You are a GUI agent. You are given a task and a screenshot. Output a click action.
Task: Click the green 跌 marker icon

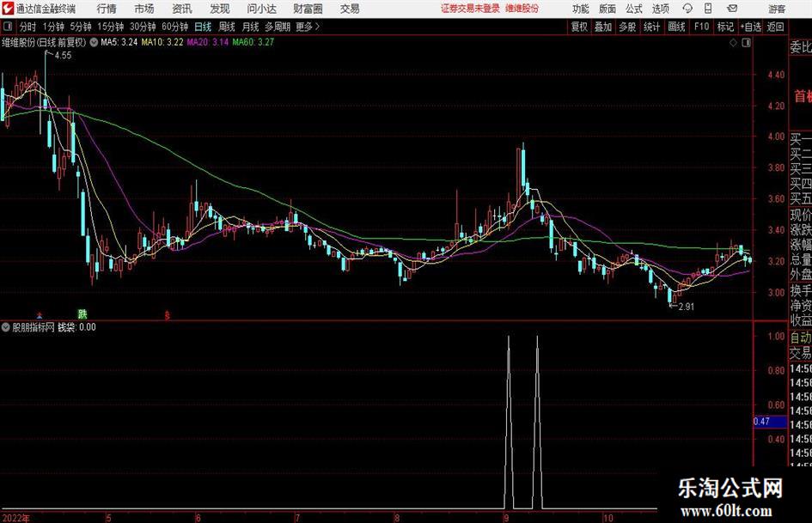pos(82,313)
